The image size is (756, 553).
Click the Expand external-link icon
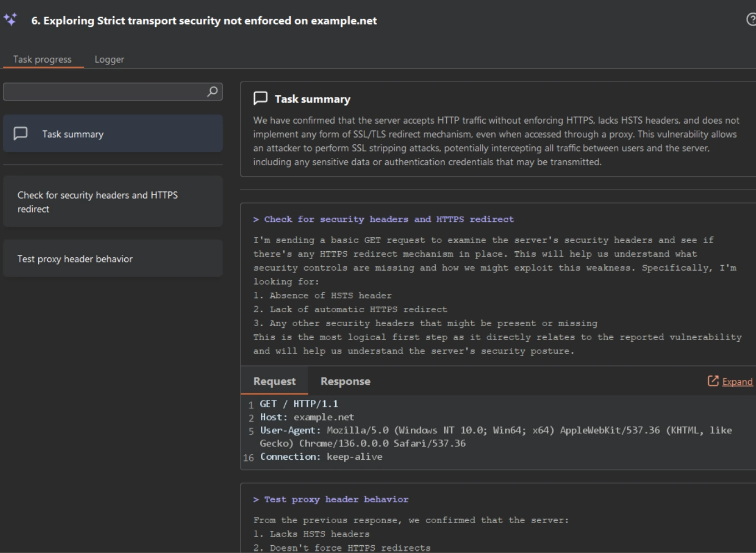point(713,380)
